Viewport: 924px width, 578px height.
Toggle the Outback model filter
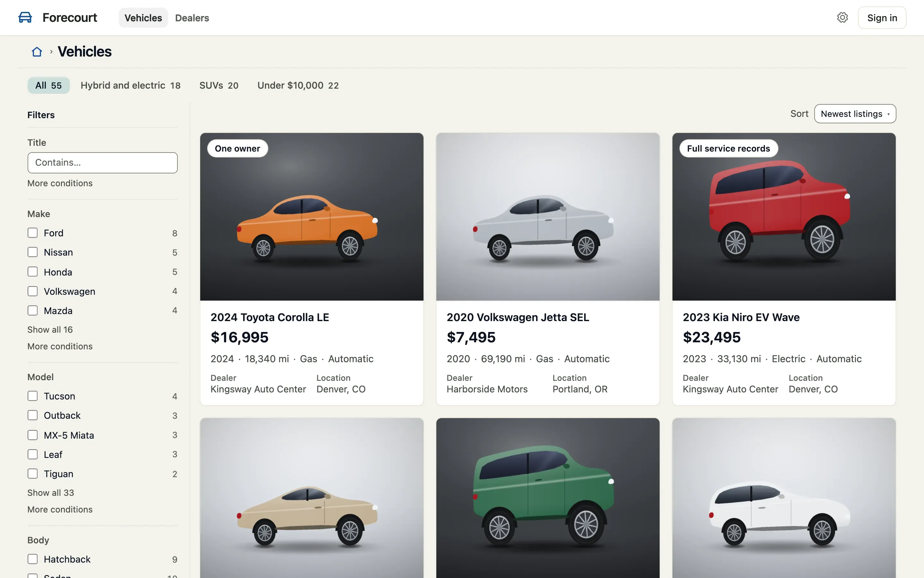(32, 416)
